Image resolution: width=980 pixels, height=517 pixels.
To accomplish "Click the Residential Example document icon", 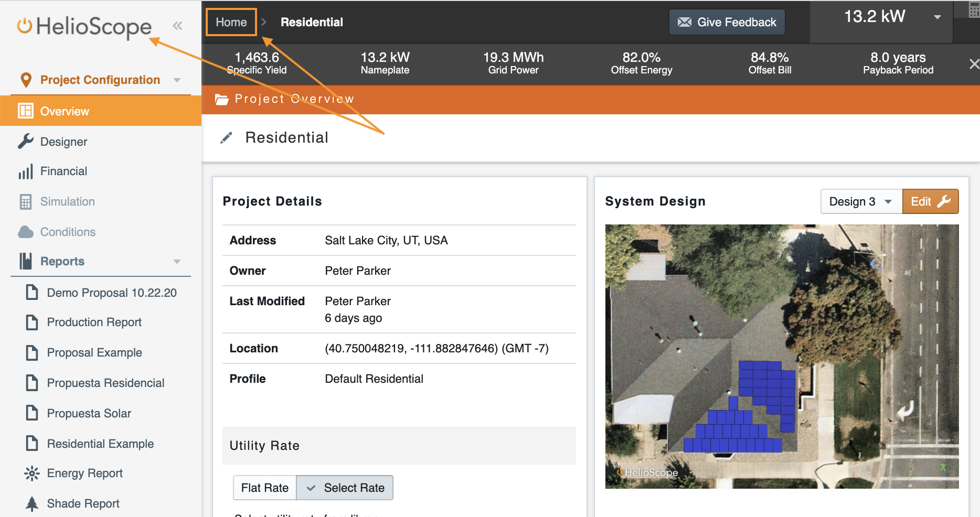I will 32,444.
